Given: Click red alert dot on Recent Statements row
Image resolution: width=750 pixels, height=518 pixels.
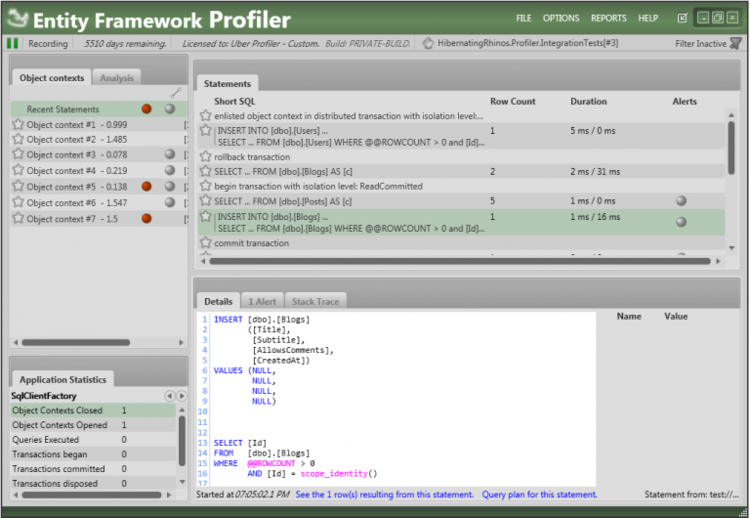Looking at the screenshot, I should (x=147, y=109).
